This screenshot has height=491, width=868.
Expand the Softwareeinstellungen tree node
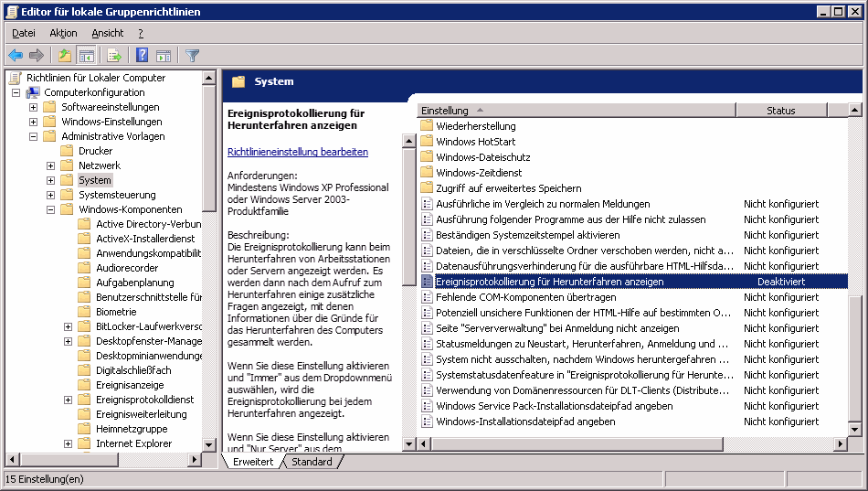[x=34, y=107]
